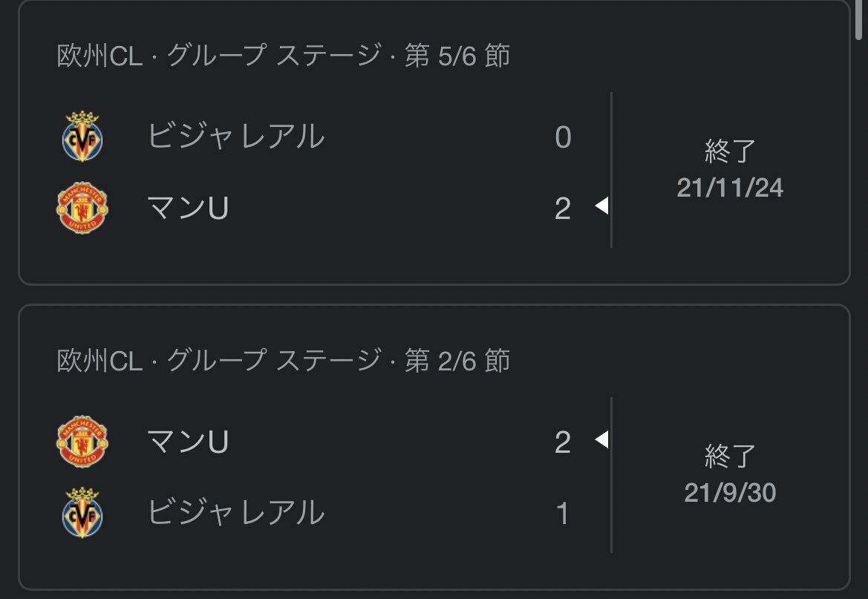Click the 欧州CL グループステージ 第 5/6 節 header
868x599 pixels.
click(x=284, y=56)
